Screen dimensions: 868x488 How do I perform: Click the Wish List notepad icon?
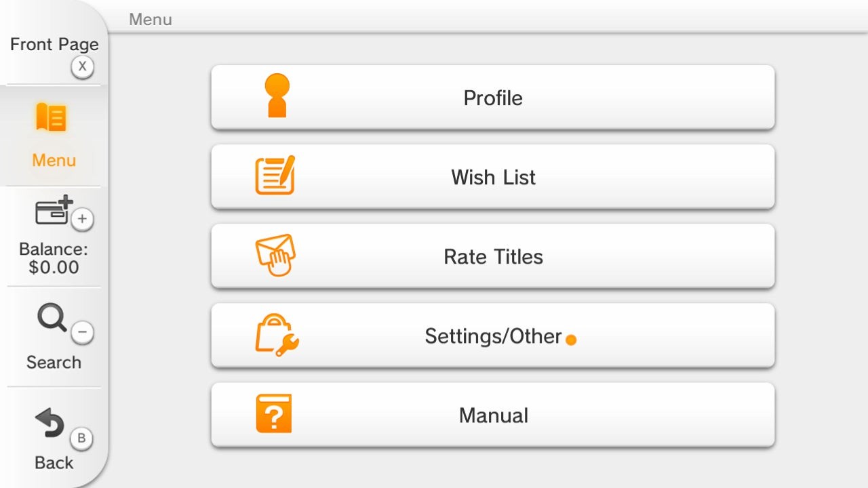pyautogui.click(x=275, y=176)
